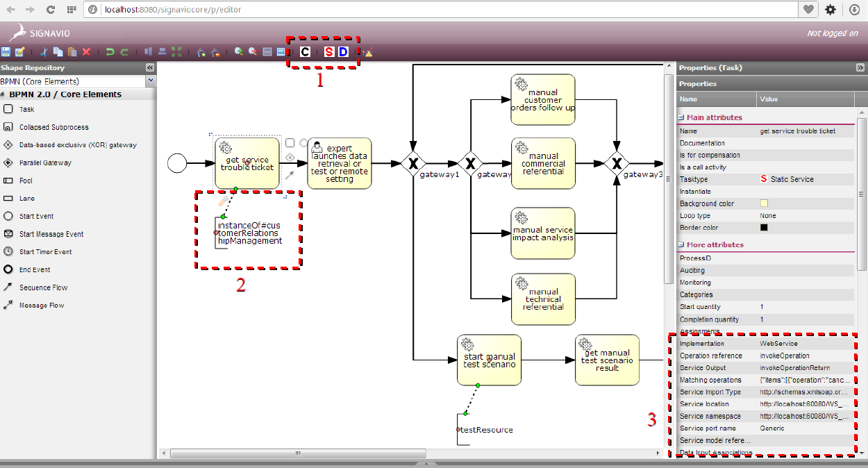Click the browser reload button
Viewport: 868px width, 468px height.
coord(51,10)
